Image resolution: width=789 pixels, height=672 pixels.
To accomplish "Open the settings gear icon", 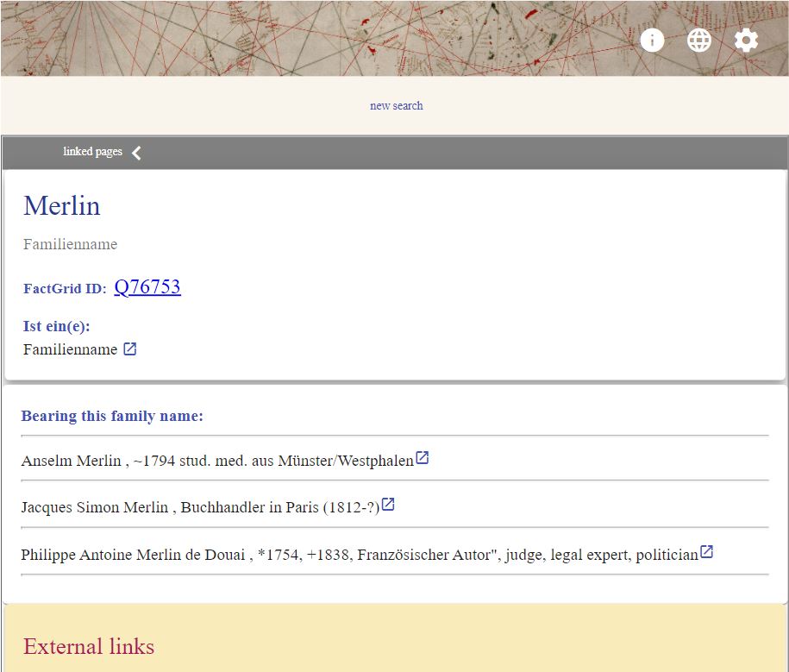I will pyautogui.click(x=745, y=39).
